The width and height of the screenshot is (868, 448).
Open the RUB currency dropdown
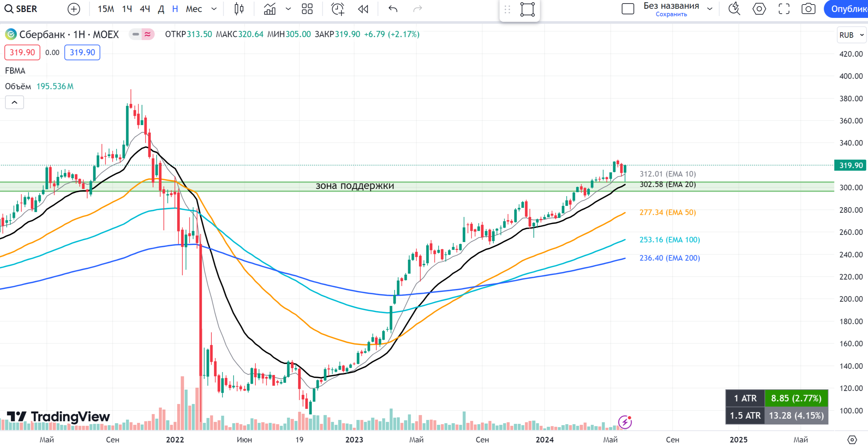pos(851,35)
